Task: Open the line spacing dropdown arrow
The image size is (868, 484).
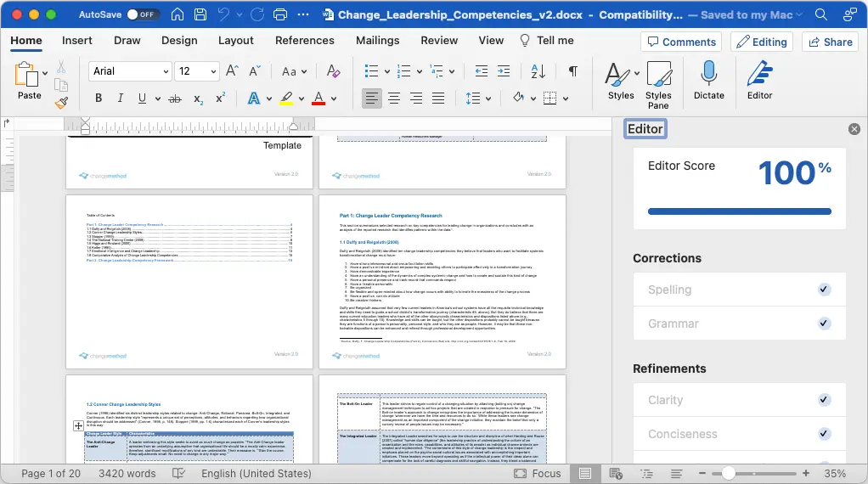Action: [x=488, y=99]
